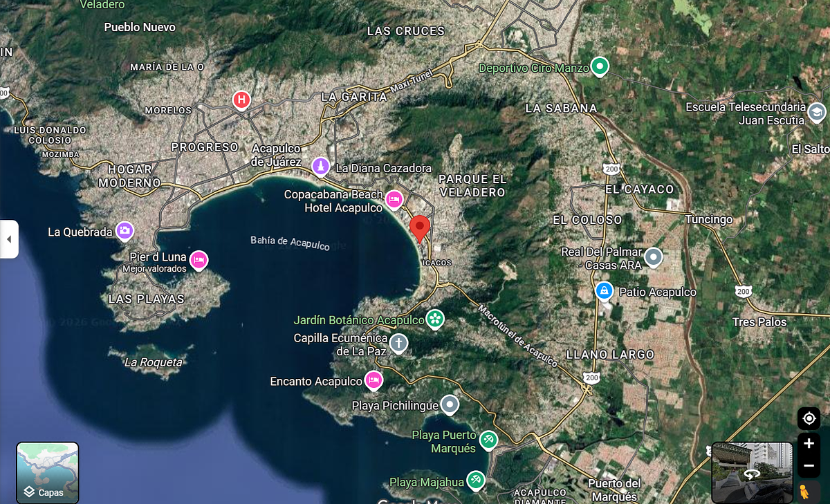Click the Deportivo Ciro Manzo green pin
Image resolution: width=830 pixels, height=504 pixels.
point(600,67)
